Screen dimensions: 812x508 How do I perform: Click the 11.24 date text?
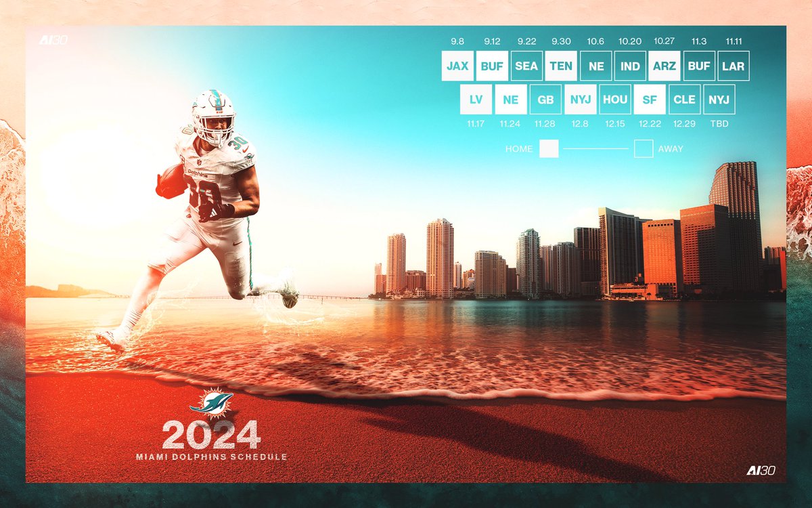(510, 124)
